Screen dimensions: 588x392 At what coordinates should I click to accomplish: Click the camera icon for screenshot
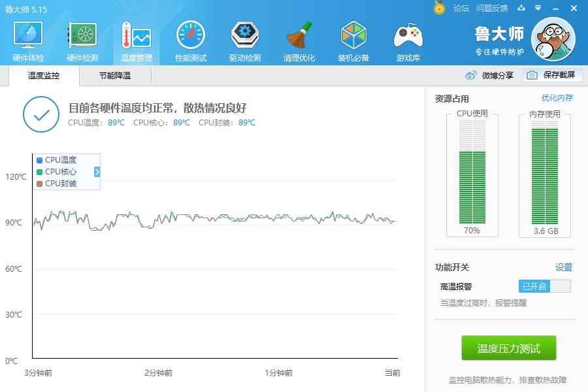pyautogui.click(x=532, y=75)
